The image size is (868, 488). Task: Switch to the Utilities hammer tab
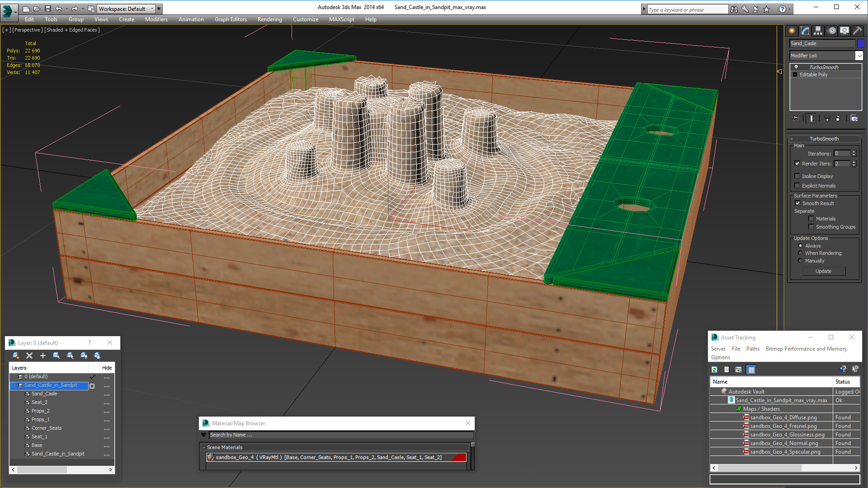857,31
